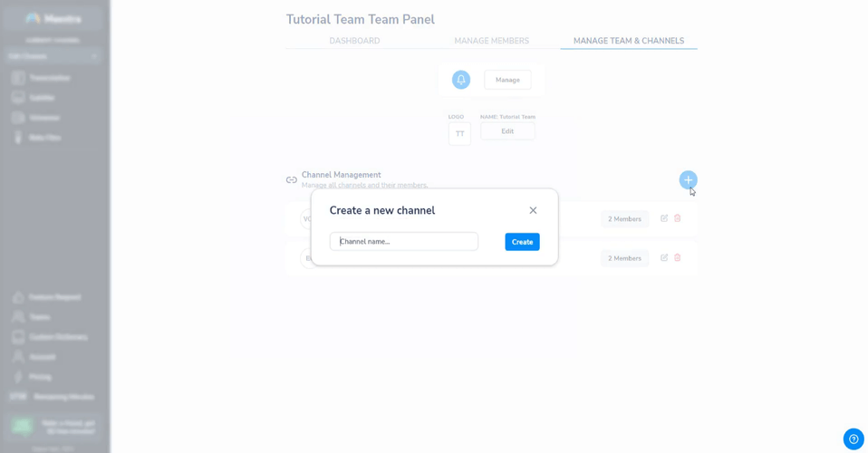Click edit pencil icon of first channel row
The width and height of the screenshot is (868, 453).
664,218
